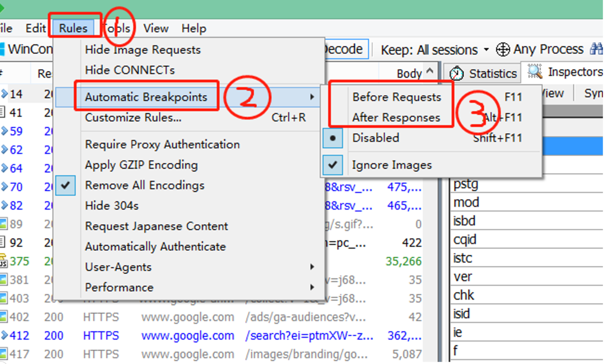Select session 412 search row
The height and width of the screenshot is (364, 605).
point(211,336)
